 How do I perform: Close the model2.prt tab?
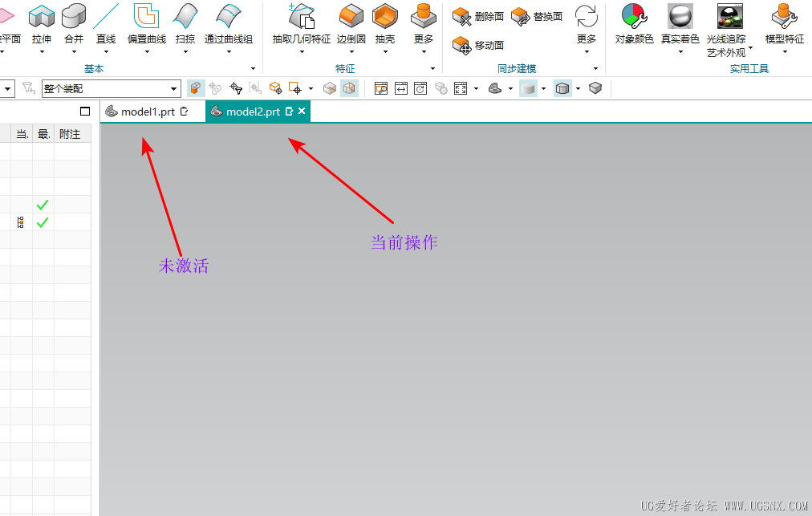(x=302, y=111)
